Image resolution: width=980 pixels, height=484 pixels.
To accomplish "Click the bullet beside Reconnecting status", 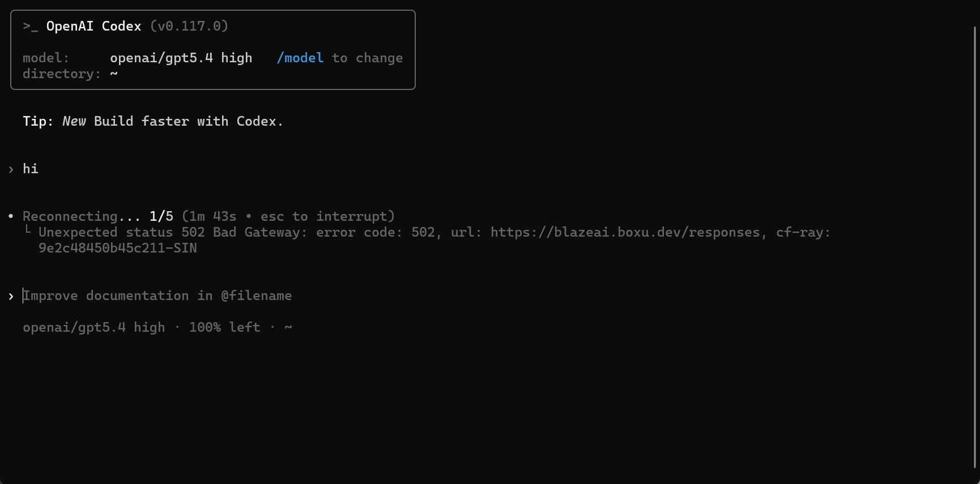I will pos(11,216).
